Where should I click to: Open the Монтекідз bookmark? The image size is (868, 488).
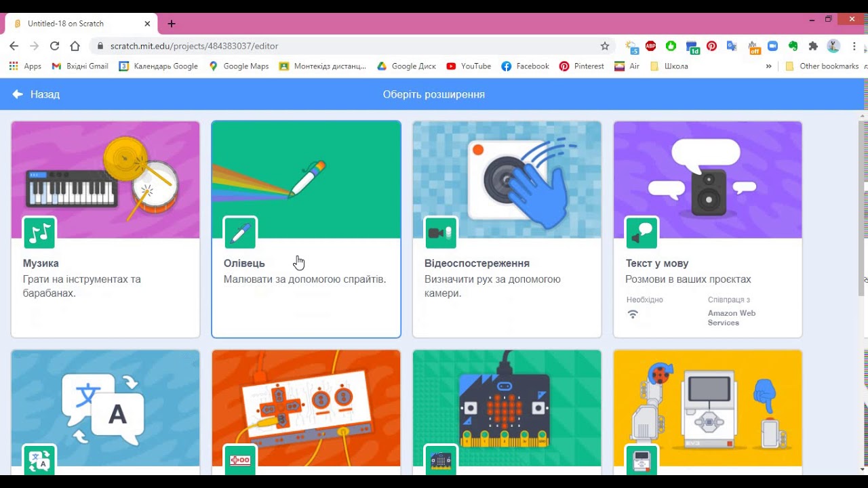click(x=323, y=66)
